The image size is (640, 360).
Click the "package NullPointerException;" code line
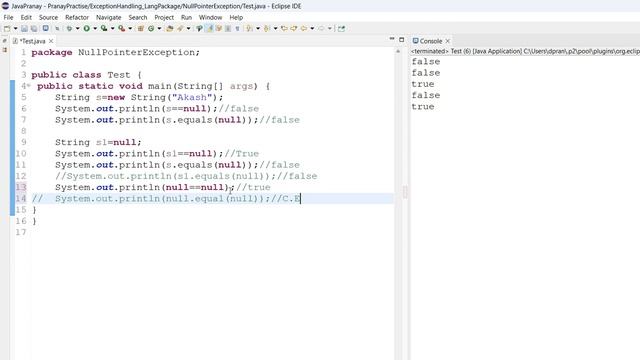coord(116,53)
